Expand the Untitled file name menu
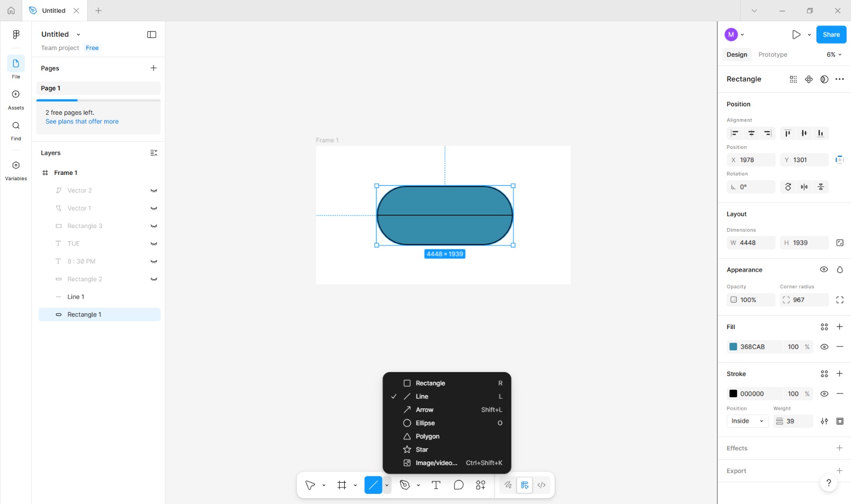Image resolution: width=851 pixels, height=504 pixels. (78, 34)
